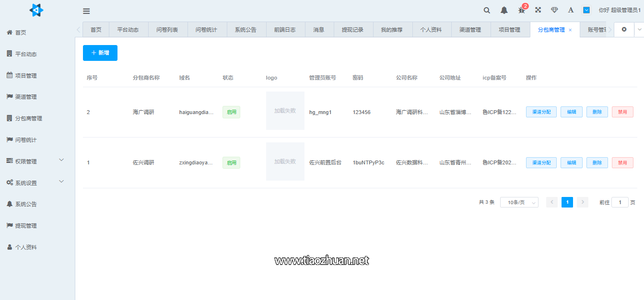This screenshot has width=644, height=300.
Task: Close all tabs with the circled X icon
Action: [624, 30]
